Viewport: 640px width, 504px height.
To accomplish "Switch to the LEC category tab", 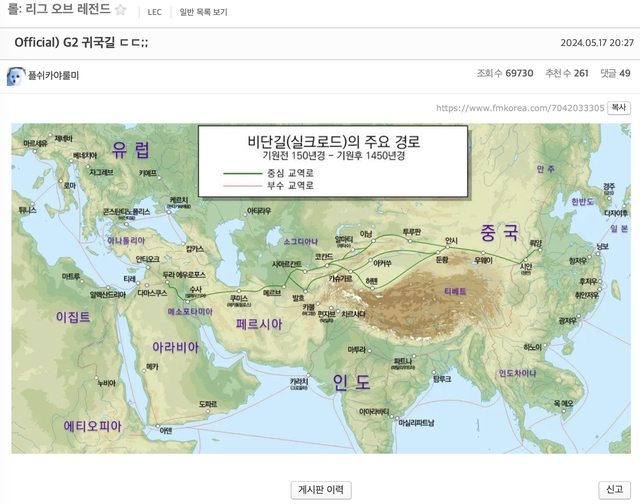I will (154, 12).
